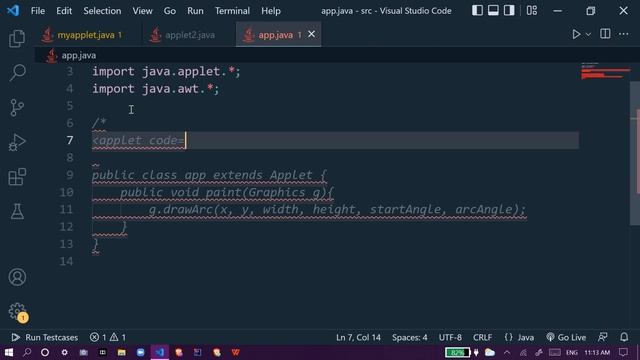The width and height of the screenshot is (640, 360).
Task: Toggle the bottom panel layout
Action: pos(493,11)
